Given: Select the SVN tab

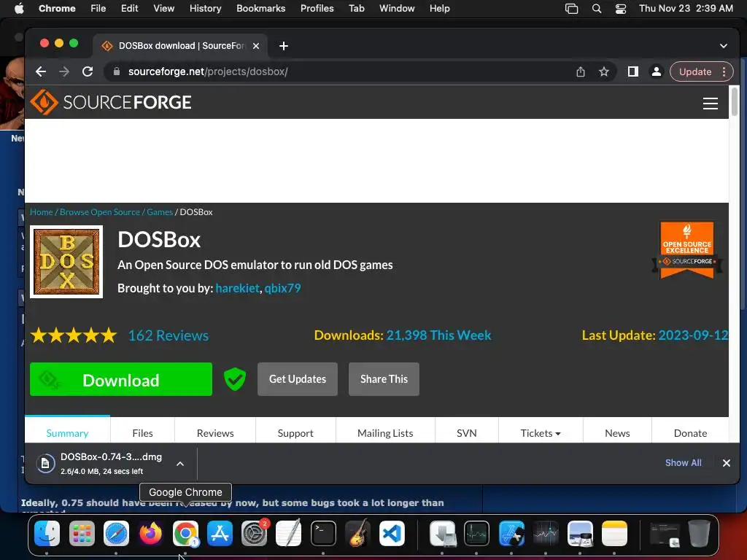Looking at the screenshot, I should [x=466, y=433].
